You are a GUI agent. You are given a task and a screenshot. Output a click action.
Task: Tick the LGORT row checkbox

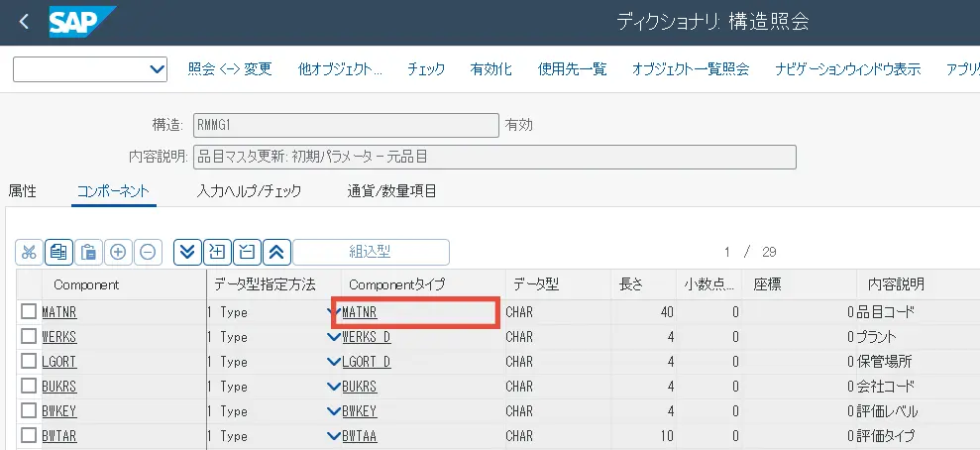coord(29,362)
